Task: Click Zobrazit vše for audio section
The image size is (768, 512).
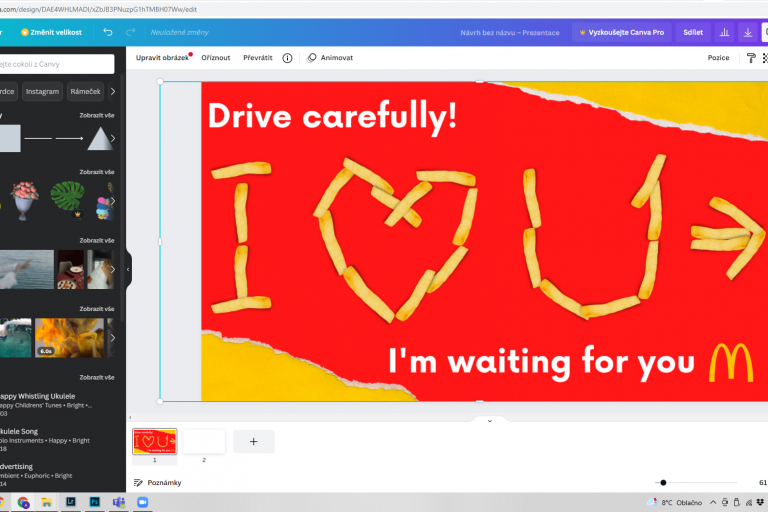Action: coord(97,377)
